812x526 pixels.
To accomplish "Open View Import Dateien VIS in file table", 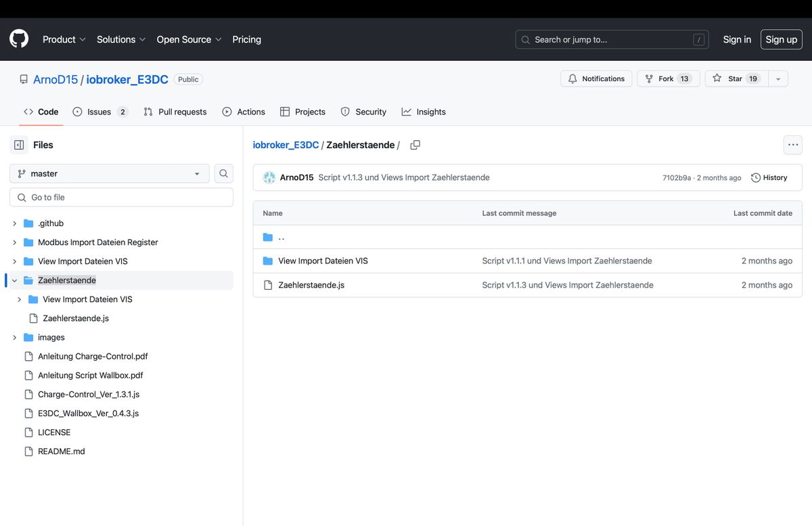I will (323, 261).
